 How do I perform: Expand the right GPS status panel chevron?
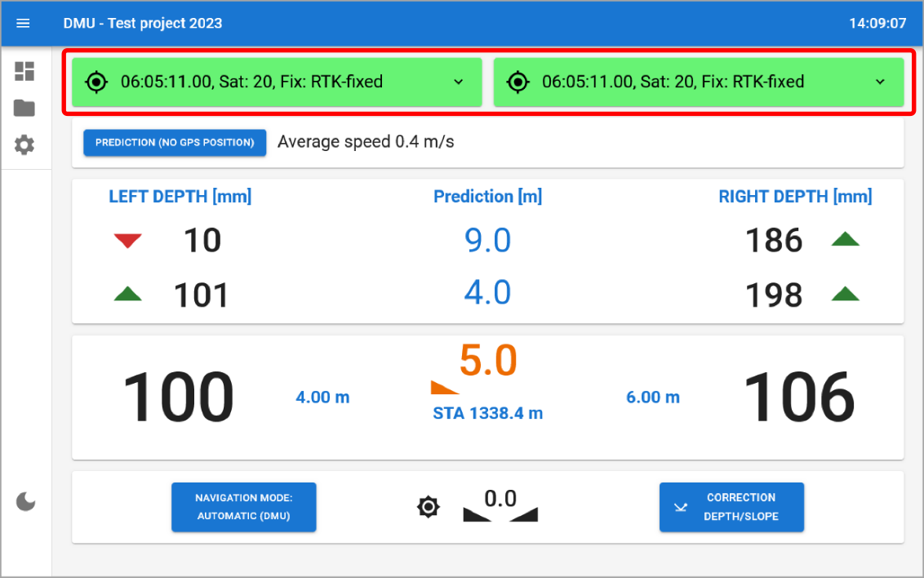point(880,82)
